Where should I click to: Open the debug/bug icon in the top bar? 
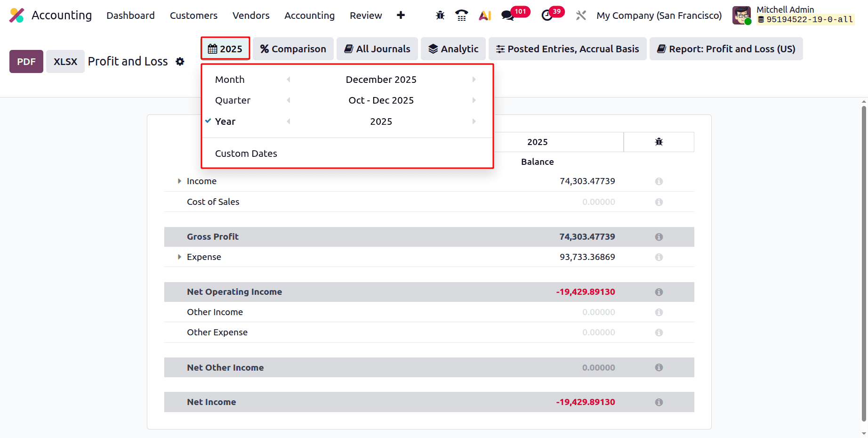click(x=439, y=15)
